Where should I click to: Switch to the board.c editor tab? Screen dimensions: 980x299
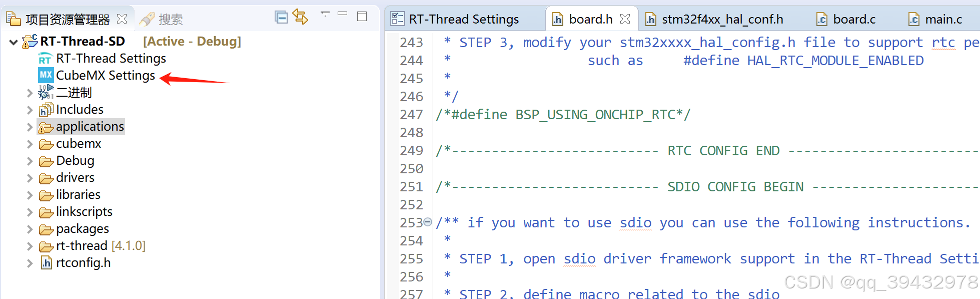pos(854,20)
